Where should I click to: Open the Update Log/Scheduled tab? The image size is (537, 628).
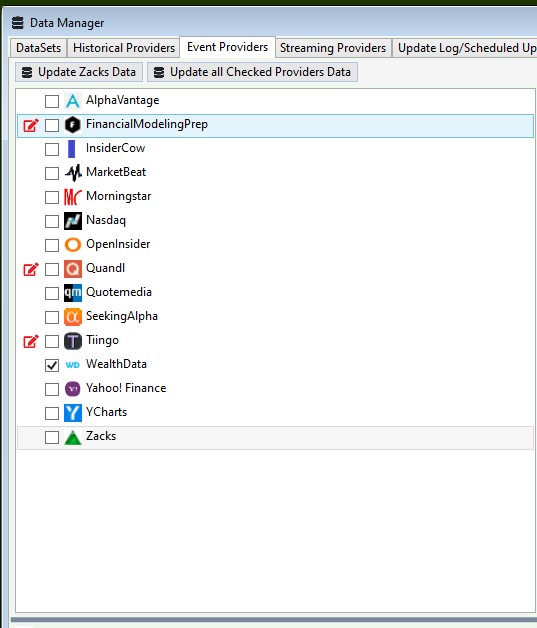click(x=467, y=48)
